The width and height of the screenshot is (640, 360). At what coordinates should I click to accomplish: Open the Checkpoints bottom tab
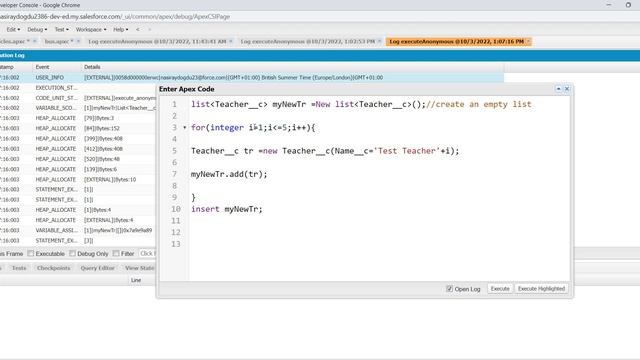point(53,268)
